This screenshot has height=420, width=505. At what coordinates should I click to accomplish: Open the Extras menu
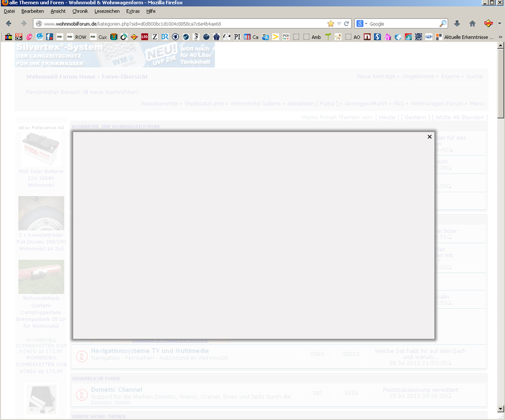click(x=133, y=11)
